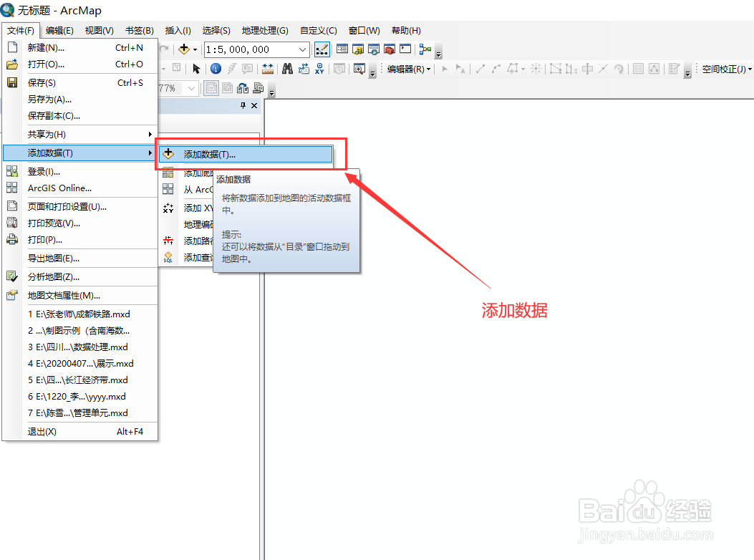This screenshot has height=560, width=754.
Task: Click the Data Driven Pages toolbar icon
Action: [258, 88]
